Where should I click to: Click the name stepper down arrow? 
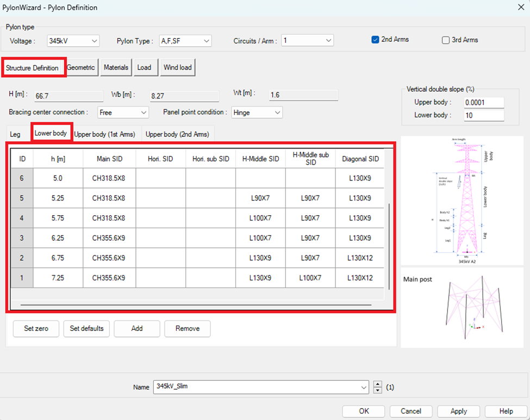378,391
